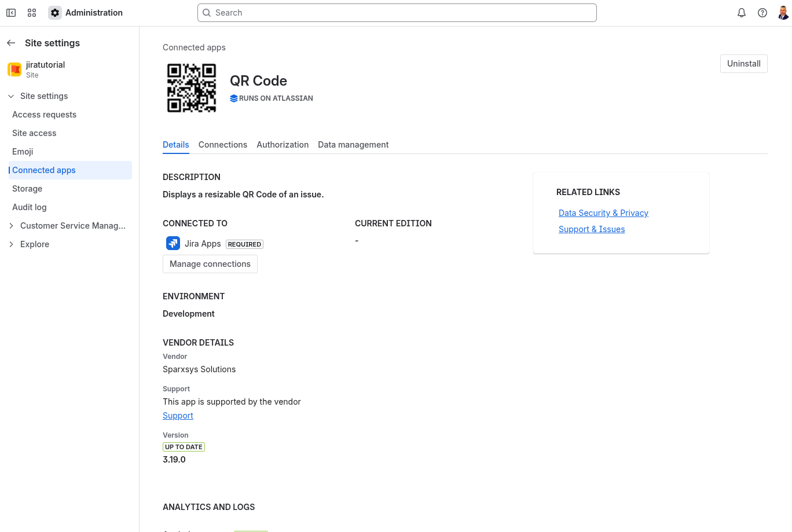Collapse the Site settings section chevron
792x532 pixels.
pyautogui.click(x=11, y=96)
